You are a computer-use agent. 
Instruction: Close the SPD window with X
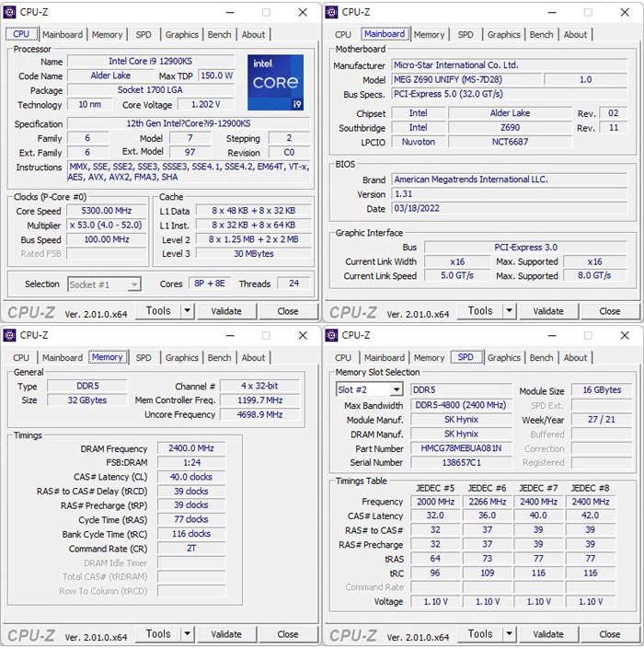(x=625, y=335)
